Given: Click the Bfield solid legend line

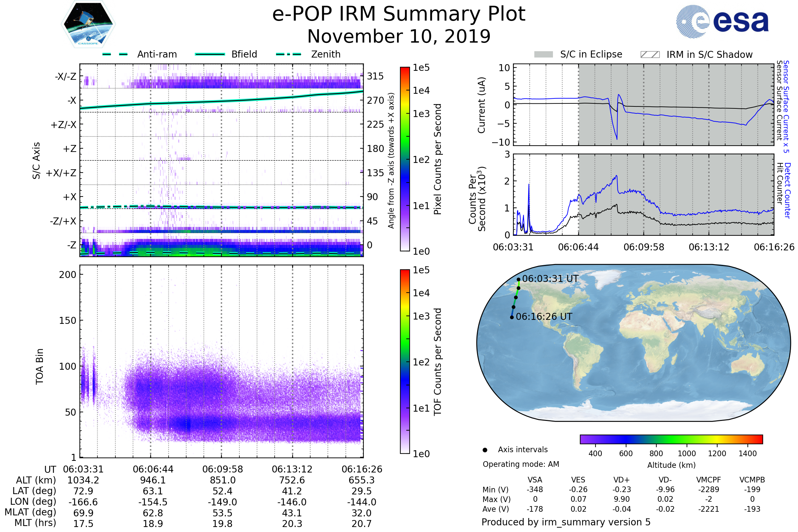Looking at the screenshot, I should (210, 54).
